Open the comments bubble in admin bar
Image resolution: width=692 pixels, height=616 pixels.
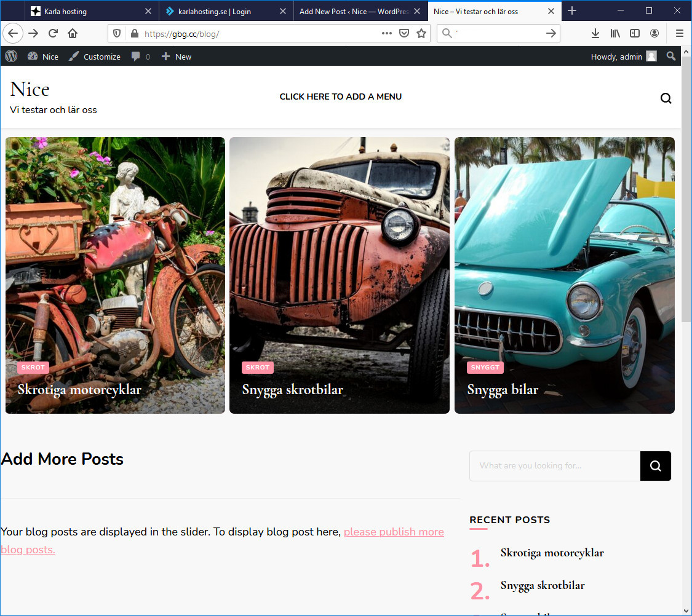coord(140,57)
